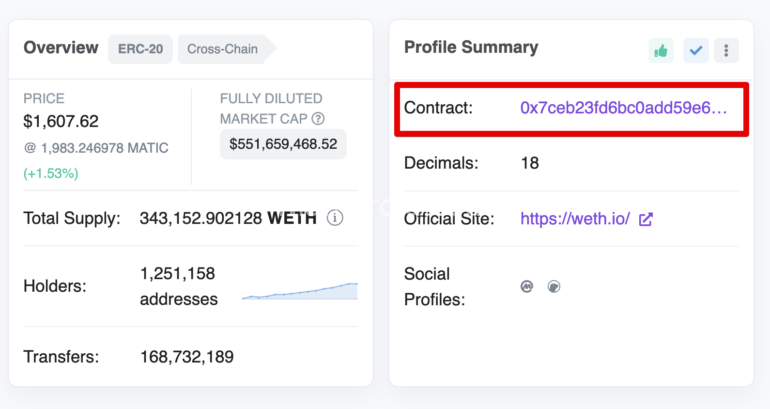
Task: Select the ERC-20 tag
Action: [x=140, y=48]
